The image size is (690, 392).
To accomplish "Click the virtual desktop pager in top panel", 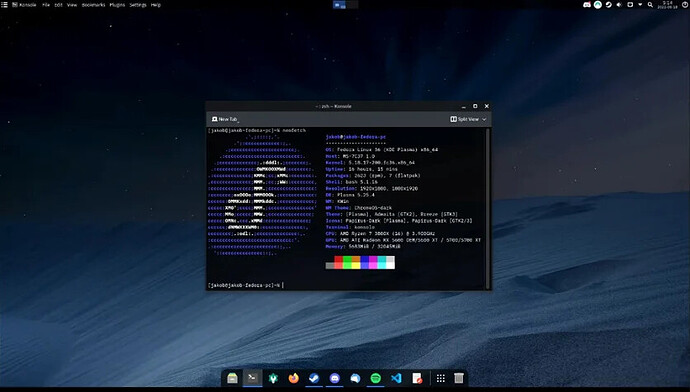I will (345, 5).
